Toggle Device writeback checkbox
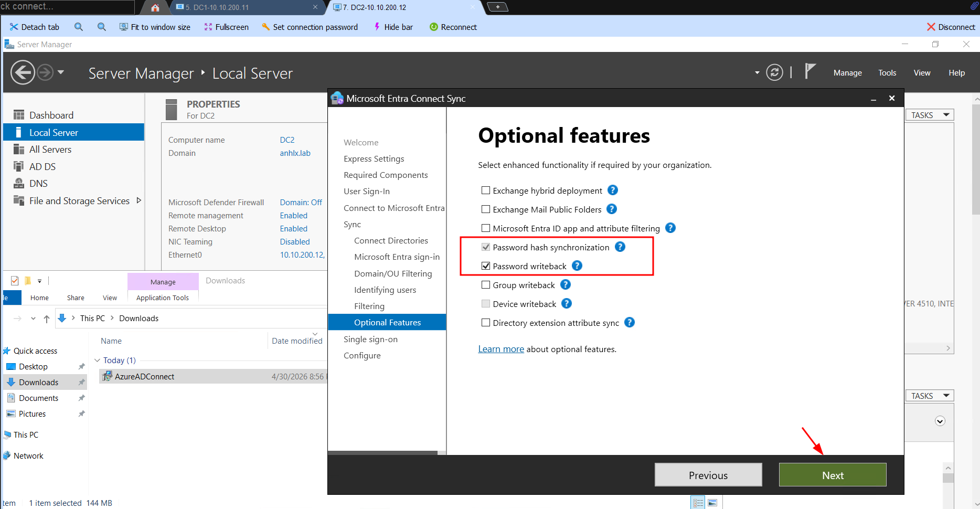 coord(486,304)
